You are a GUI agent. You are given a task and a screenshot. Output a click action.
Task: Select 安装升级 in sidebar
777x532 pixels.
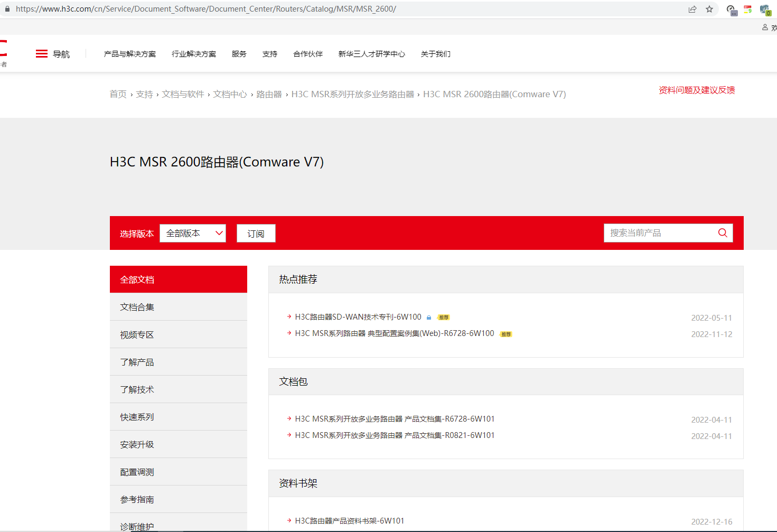click(x=179, y=444)
